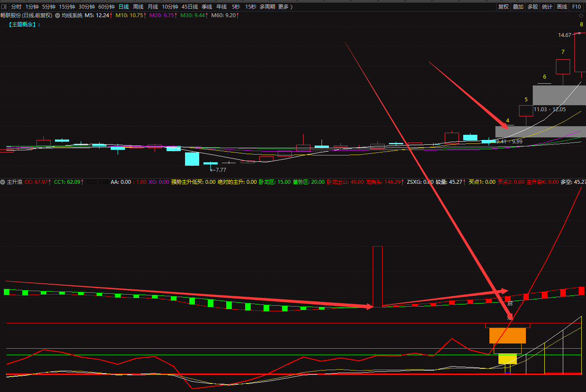Screen dimensions: 586x392
Task: Click the 9.41 - 9.99 gap zone
Action: click(x=540, y=132)
